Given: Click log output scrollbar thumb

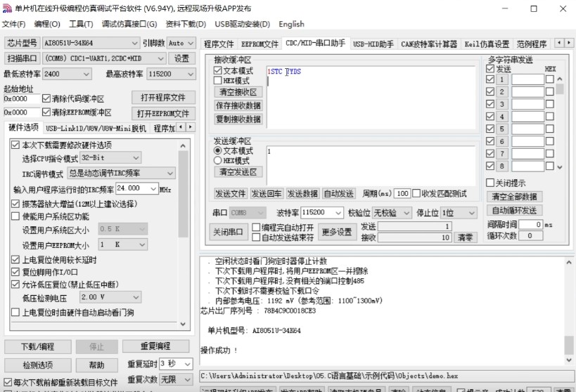Looking at the screenshot, I should click(569, 346).
